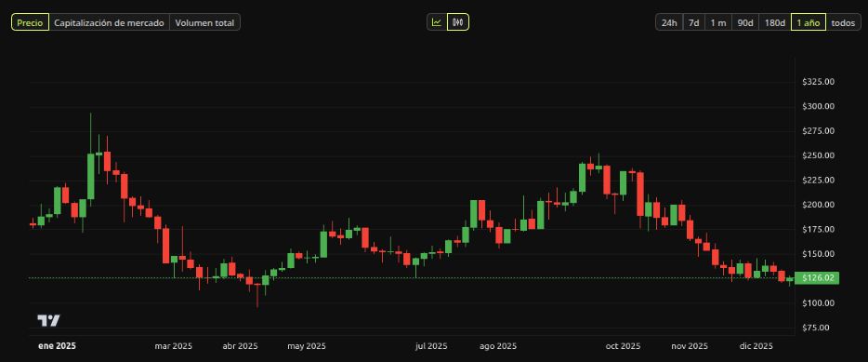Switch to line chart view icon
Image resolution: width=868 pixels, height=362 pixels.
pos(437,22)
